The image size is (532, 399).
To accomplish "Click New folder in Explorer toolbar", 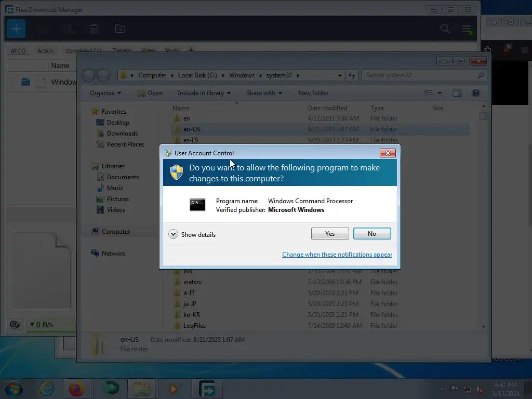I will (x=313, y=93).
